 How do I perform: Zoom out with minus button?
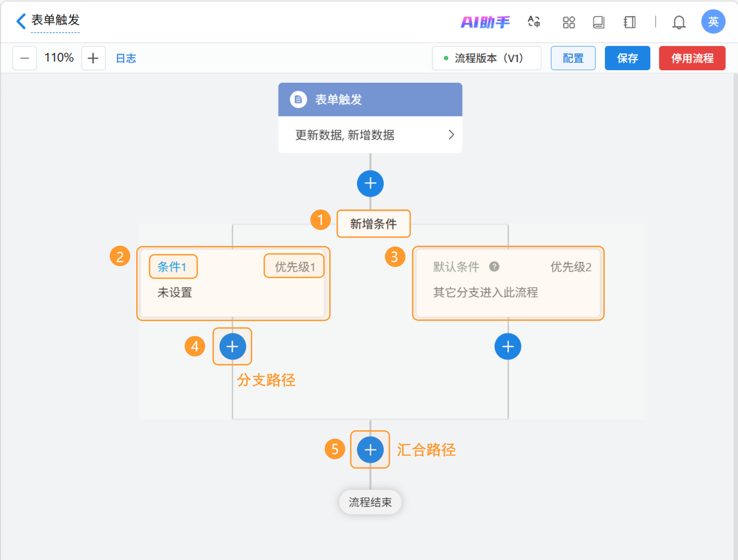(24, 58)
